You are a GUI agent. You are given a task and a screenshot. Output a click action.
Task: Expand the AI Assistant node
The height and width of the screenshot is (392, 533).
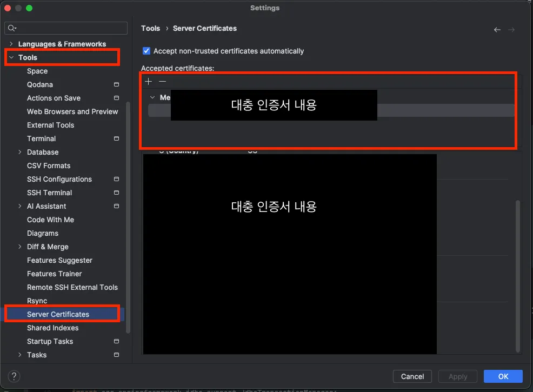(x=19, y=206)
